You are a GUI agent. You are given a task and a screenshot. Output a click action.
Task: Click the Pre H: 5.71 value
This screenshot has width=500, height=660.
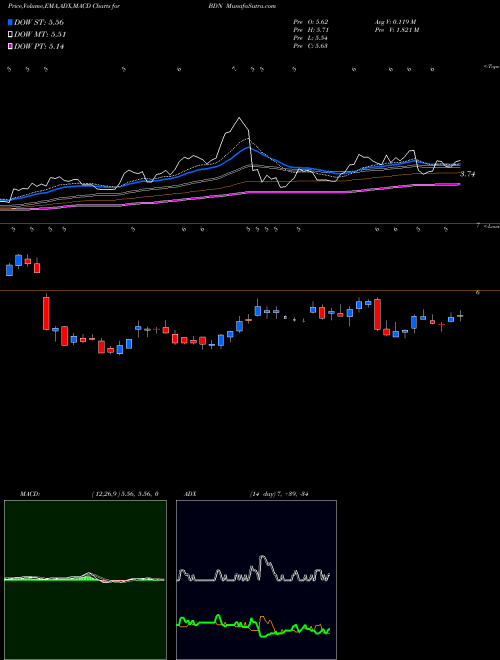coord(311,30)
